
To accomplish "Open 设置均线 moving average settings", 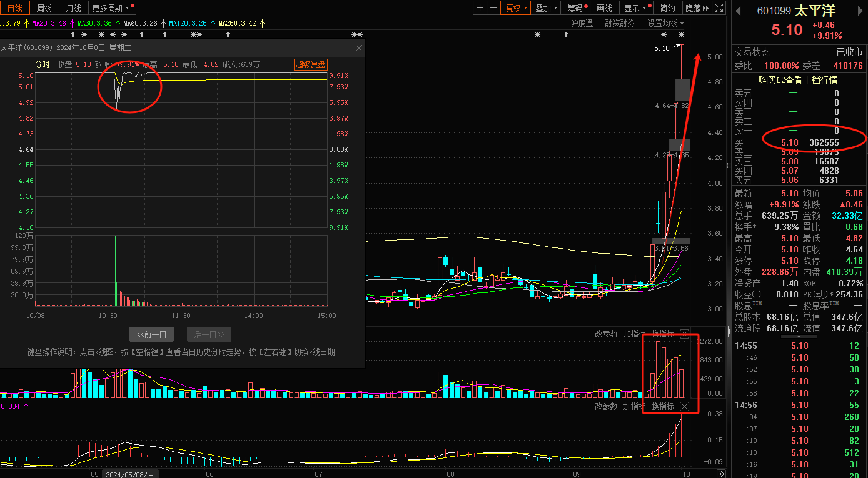I will point(667,23).
